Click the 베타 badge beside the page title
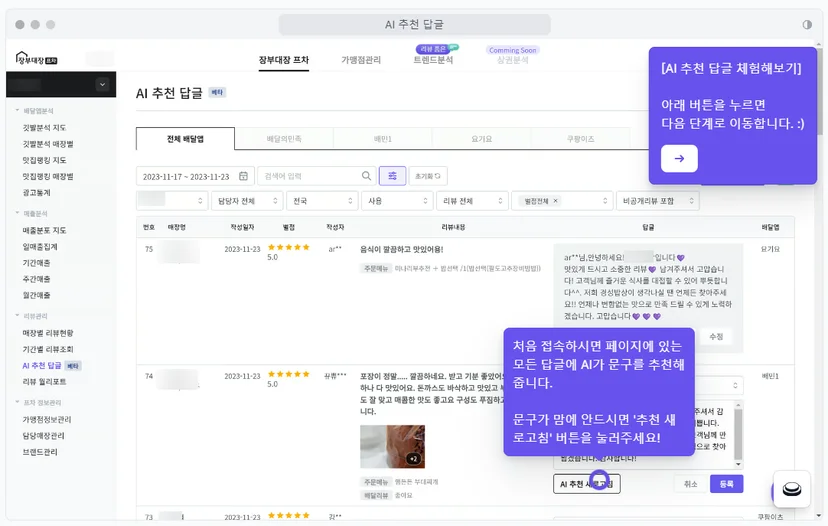The height and width of the screenshot is (526, 828). pos(217,92)
